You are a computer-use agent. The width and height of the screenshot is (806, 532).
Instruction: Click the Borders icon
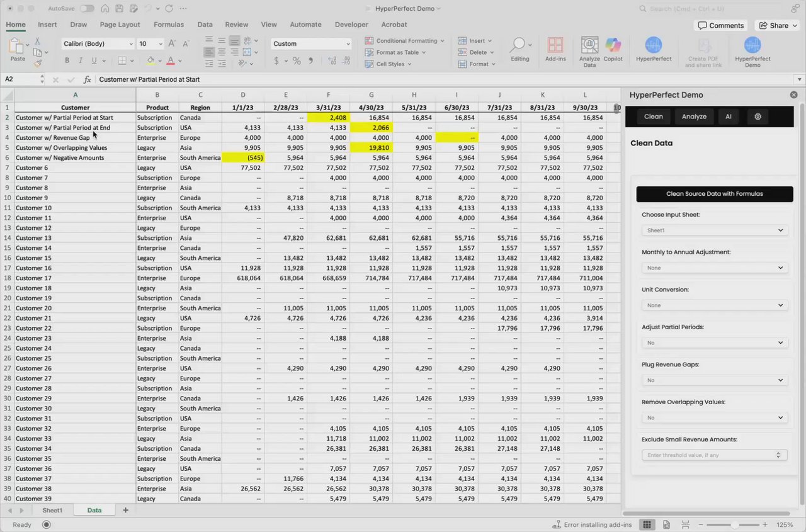pos(122,61)
